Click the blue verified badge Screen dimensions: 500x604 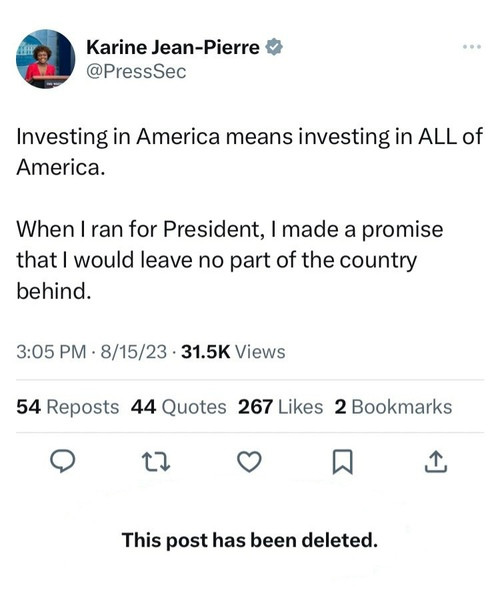[274, 47]
